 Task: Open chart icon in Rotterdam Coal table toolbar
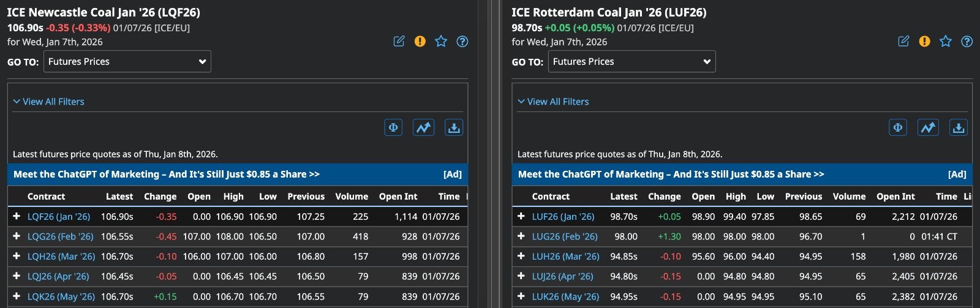(928, 128)
